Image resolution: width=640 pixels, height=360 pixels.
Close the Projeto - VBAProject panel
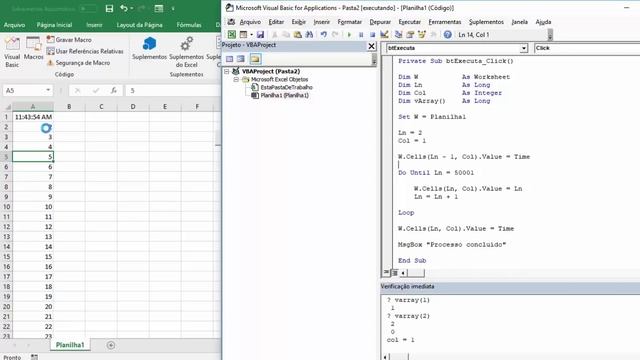pos(371,46)
